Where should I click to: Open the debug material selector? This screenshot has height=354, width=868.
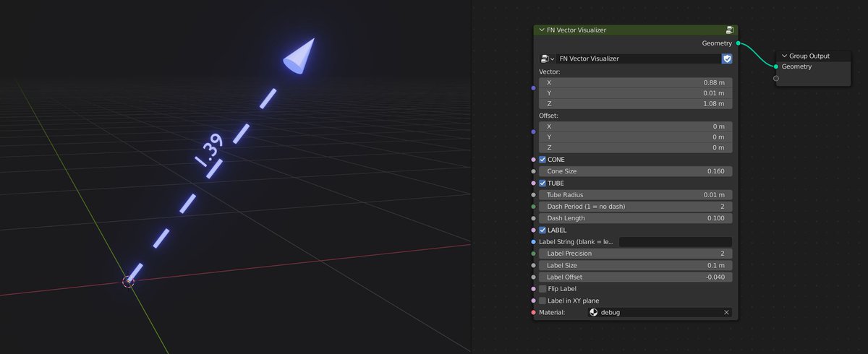click(x=660, y=313)
